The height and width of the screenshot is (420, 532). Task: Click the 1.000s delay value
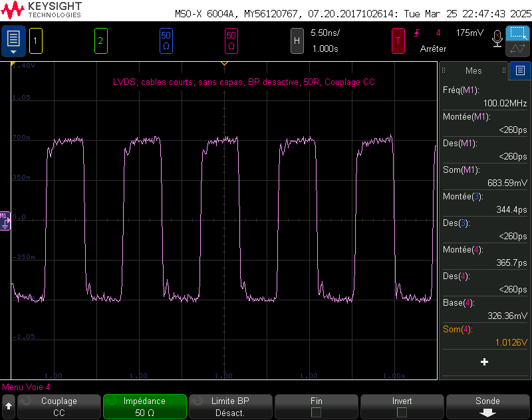coord(325,49)
